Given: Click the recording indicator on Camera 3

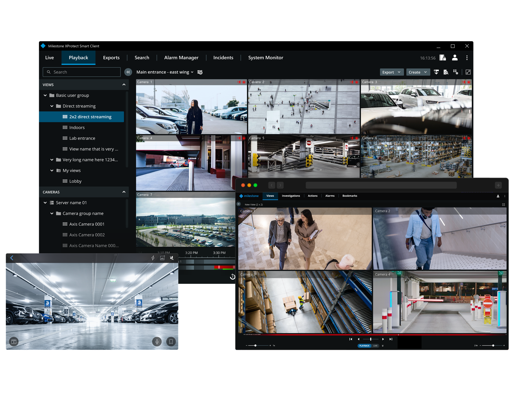Looking at the screenshot, I should click(469, 82).
